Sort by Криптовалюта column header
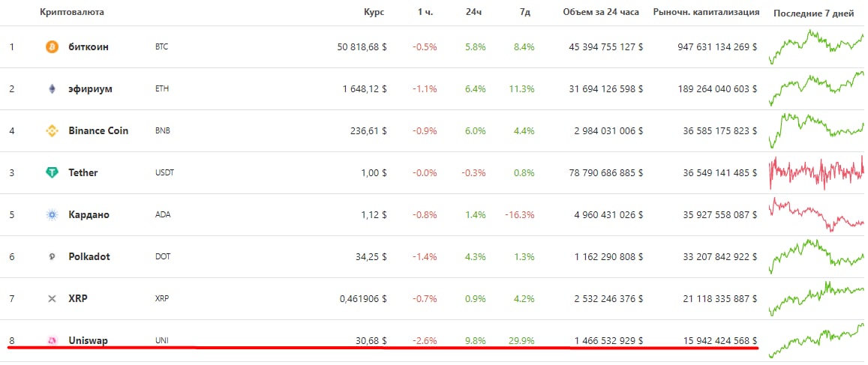This screenshot has width=868, height=365. tap(71, 11)
